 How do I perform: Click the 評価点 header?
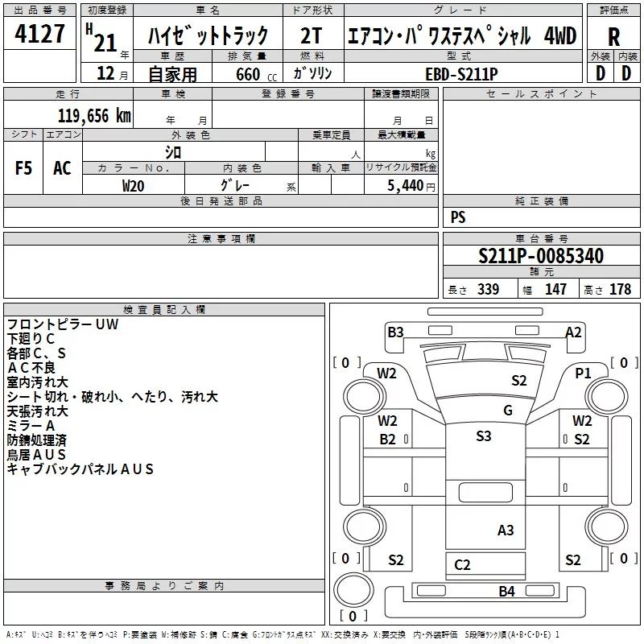coord(613,10)
